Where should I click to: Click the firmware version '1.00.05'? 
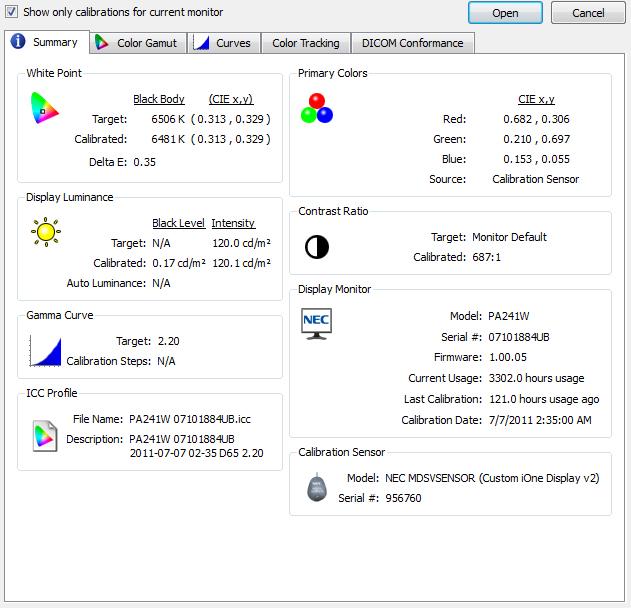(508, 357)
